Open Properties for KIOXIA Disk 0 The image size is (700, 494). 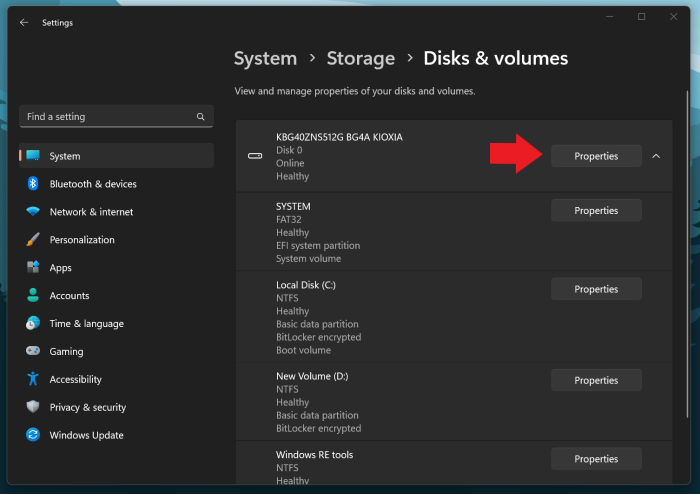(596, 156)
